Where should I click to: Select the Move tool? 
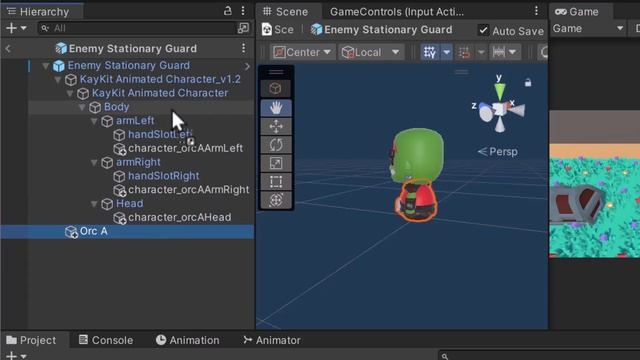pos(276,127)
